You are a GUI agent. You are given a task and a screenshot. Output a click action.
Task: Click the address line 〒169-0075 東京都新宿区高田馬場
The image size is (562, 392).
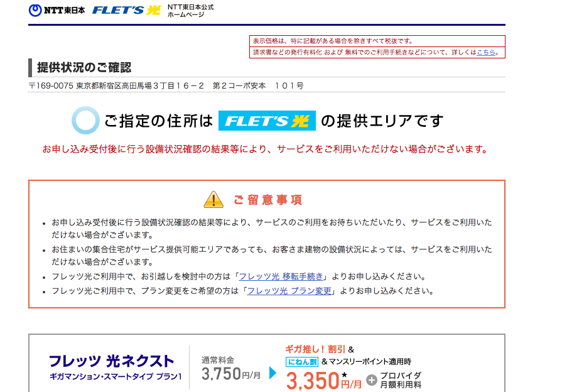[166, 85]
